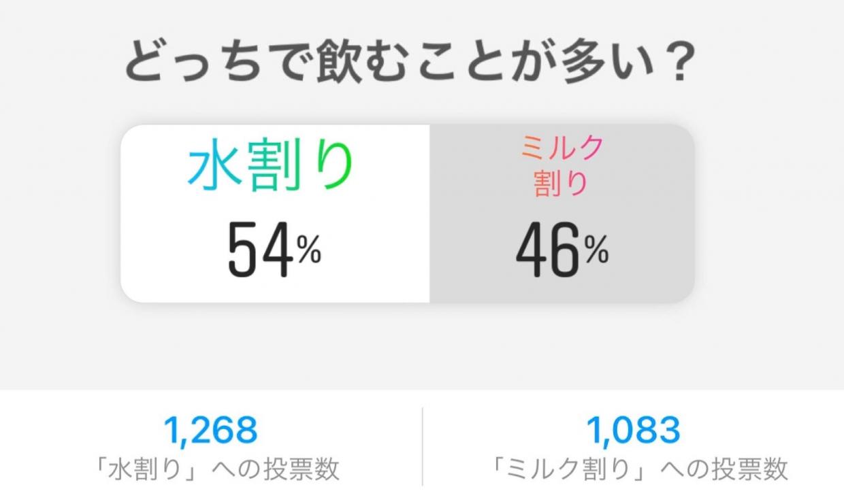This screenshot has width=844, height=504.
Task: Click the small % symbol beside 54
Action: (x=309, y=252)
